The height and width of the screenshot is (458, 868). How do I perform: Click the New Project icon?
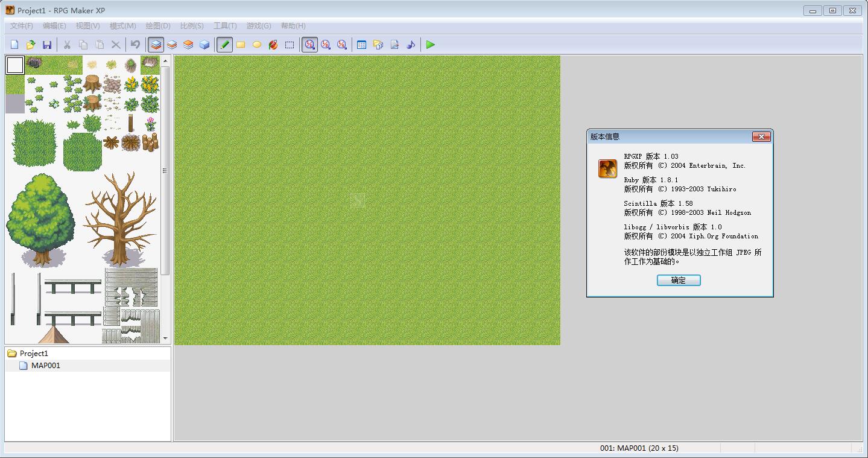(x=14, y=45)
